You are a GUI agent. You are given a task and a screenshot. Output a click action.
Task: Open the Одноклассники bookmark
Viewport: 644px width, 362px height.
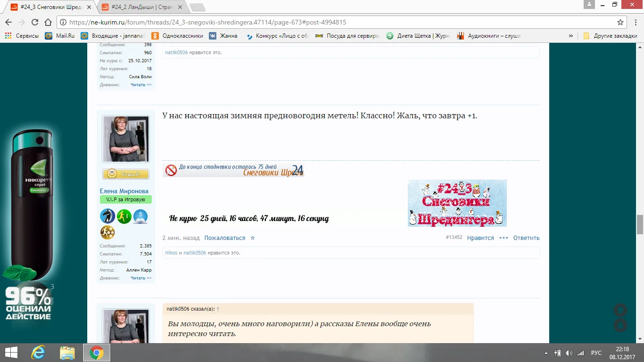(177, 36)
